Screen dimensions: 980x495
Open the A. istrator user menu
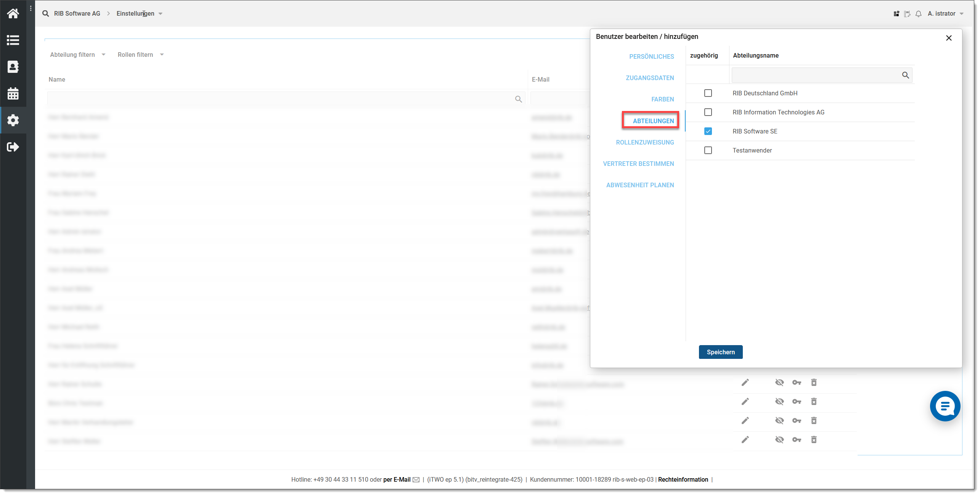[946, 13]
